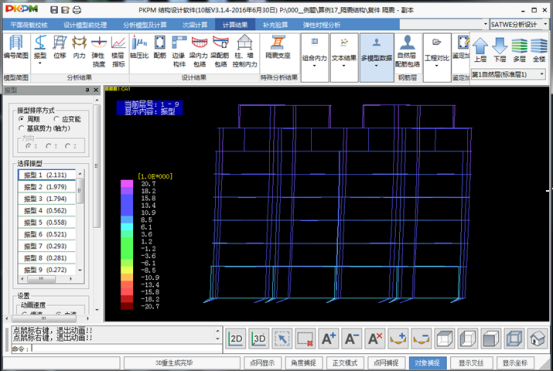This screenshot has height=372, width=554.
Task: Decrease the diagram amplitude (minus) icon
Action: [x=422, y=339]
